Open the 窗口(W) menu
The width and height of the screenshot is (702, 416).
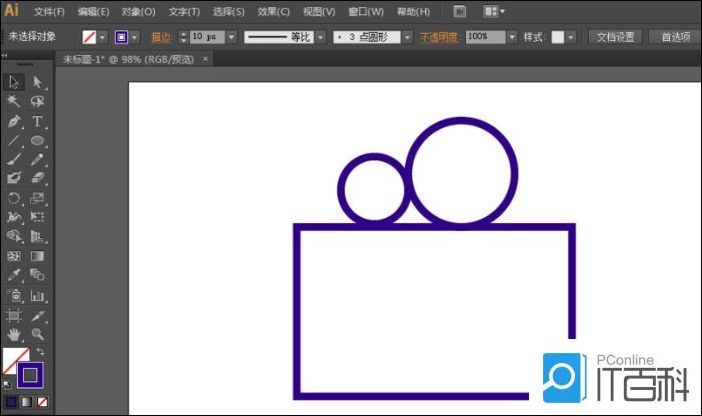tap(366, 12)
